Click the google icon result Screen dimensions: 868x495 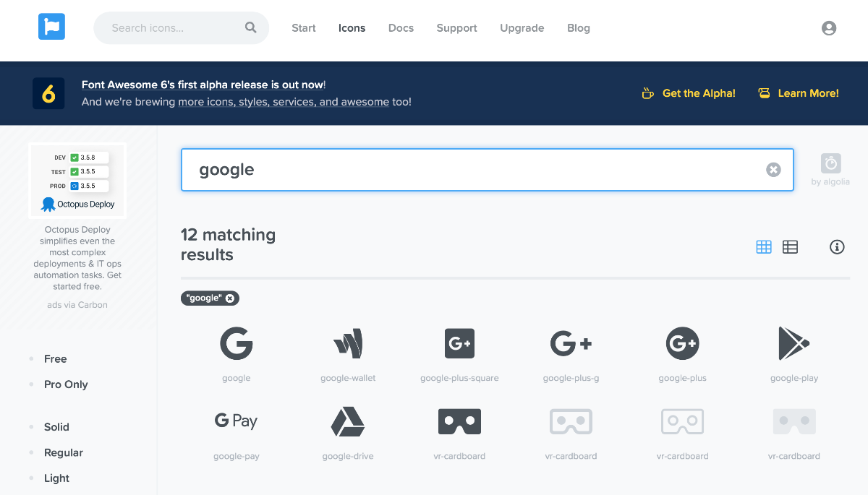point(237,344)
